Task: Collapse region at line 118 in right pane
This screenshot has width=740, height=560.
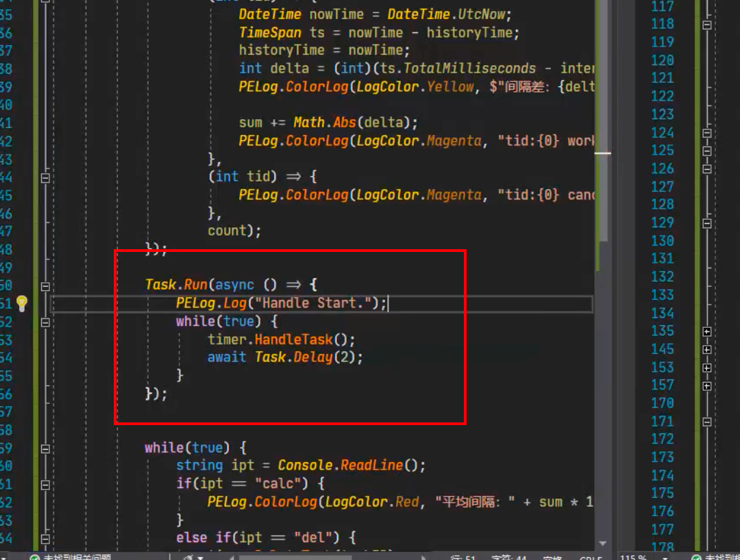Action: click(707, 25)
